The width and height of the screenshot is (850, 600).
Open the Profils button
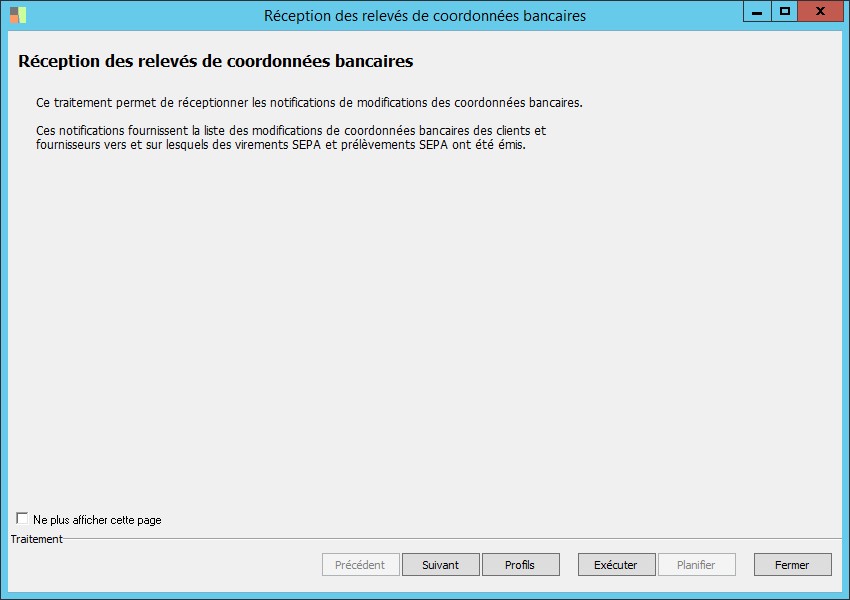coord(520,565)
